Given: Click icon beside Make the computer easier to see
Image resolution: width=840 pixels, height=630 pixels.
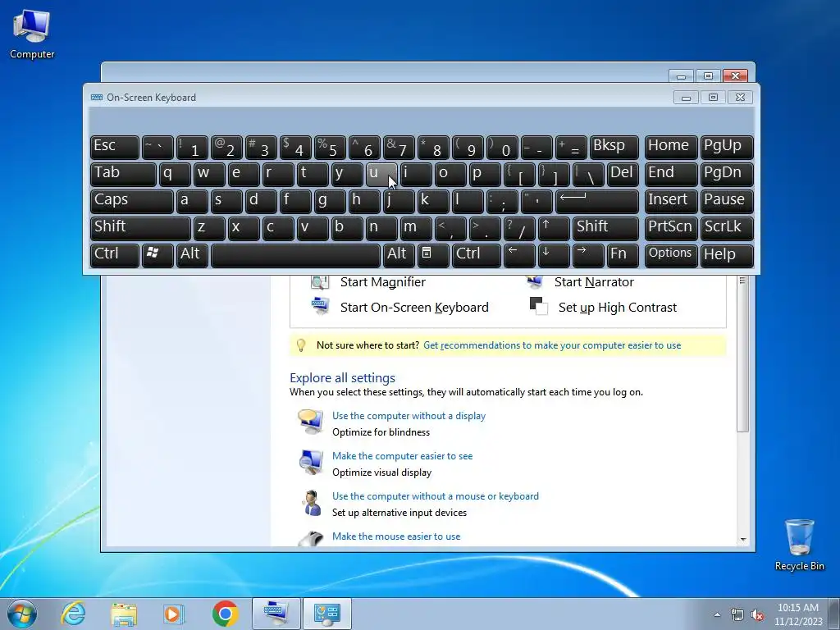Looking at the screenshot, I should (x=311, y=462).
